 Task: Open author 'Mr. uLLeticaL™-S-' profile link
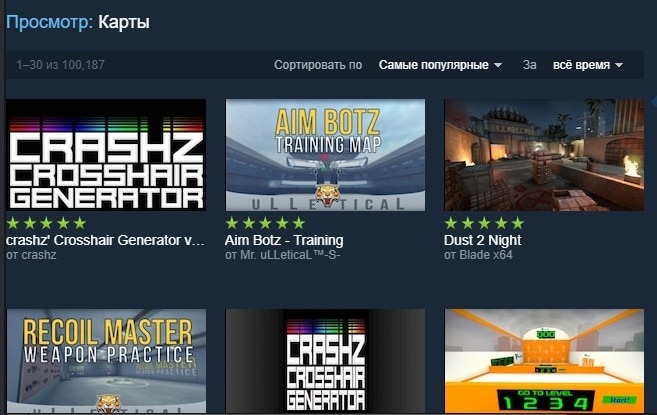290,255
